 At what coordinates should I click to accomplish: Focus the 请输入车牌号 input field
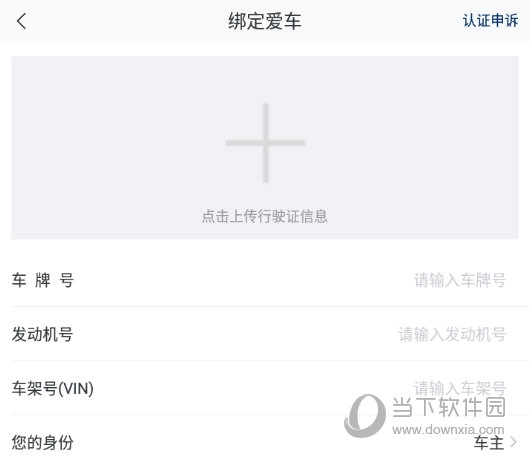click(x=460, y=280)
